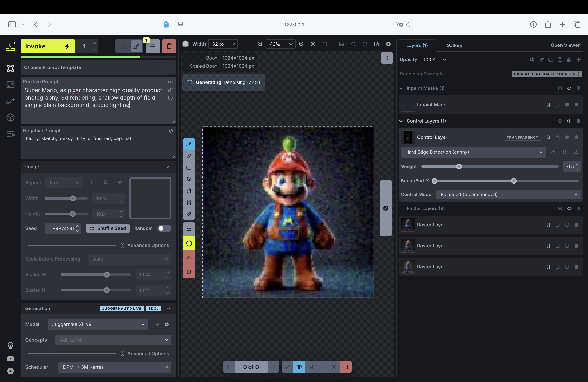Image resolution: width=588 pixels, height=382 pixels.
Task: Cancel current generation with X icon
Action: [189, 257]
